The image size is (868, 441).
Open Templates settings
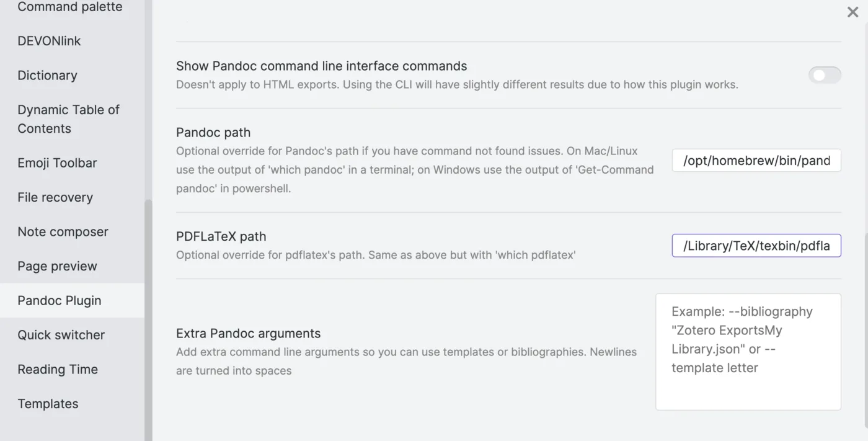(48, 403)
